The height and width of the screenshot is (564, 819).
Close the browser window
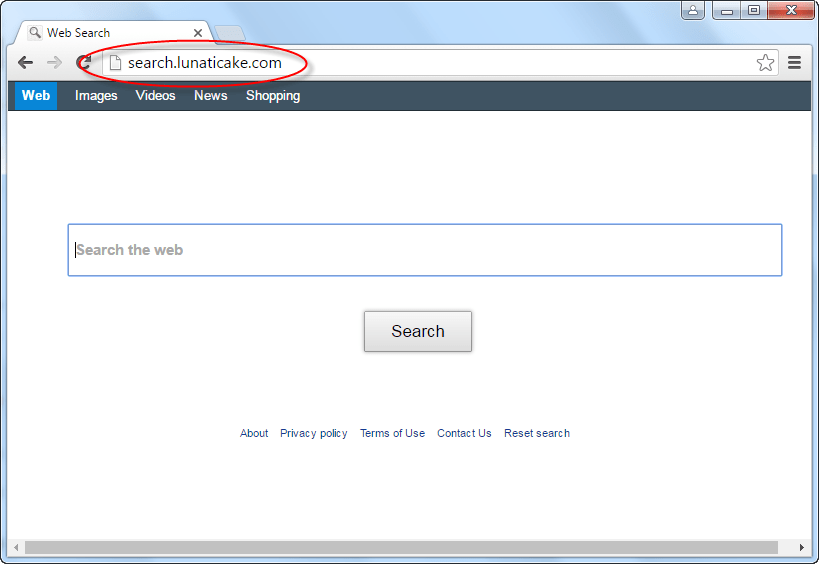(x=791, y=10)
